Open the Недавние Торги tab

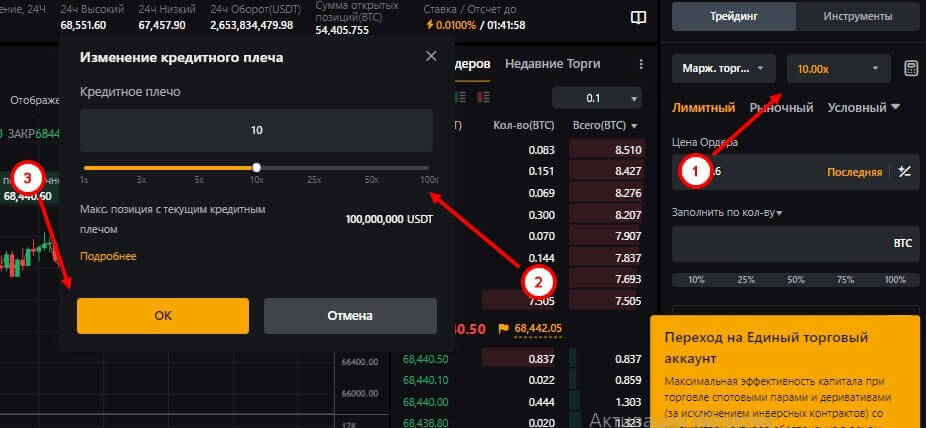pyautogui.click(x=552, y=64)
